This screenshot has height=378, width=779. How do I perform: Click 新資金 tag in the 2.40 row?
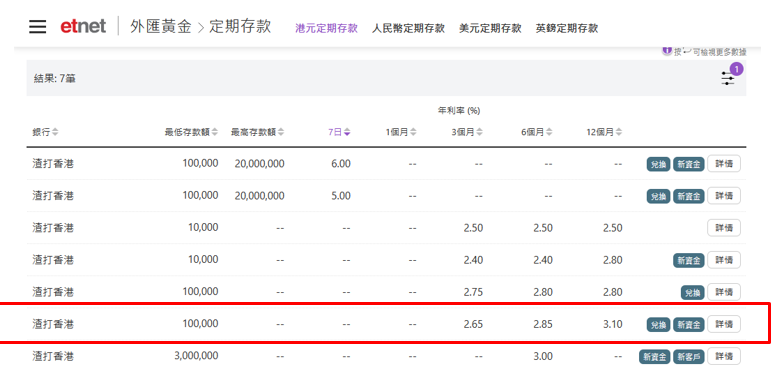pos(689,260)
